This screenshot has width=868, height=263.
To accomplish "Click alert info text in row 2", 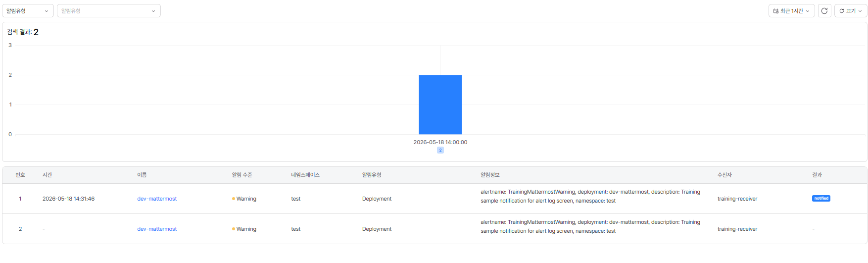I will [590, 226].
